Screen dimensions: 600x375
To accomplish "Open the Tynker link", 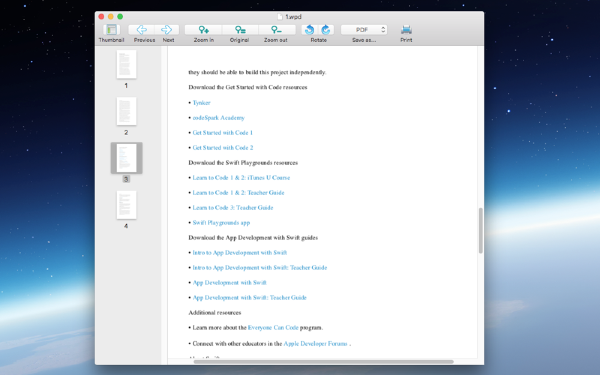I will (x=201, y=103).
